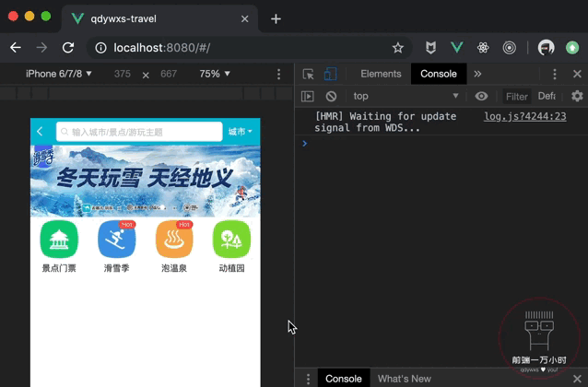The height and width of the screenshot is (387, 588).
Task: Close the qdywxs-travel tab
Action: pyautogui.click(x=244, y=18)
